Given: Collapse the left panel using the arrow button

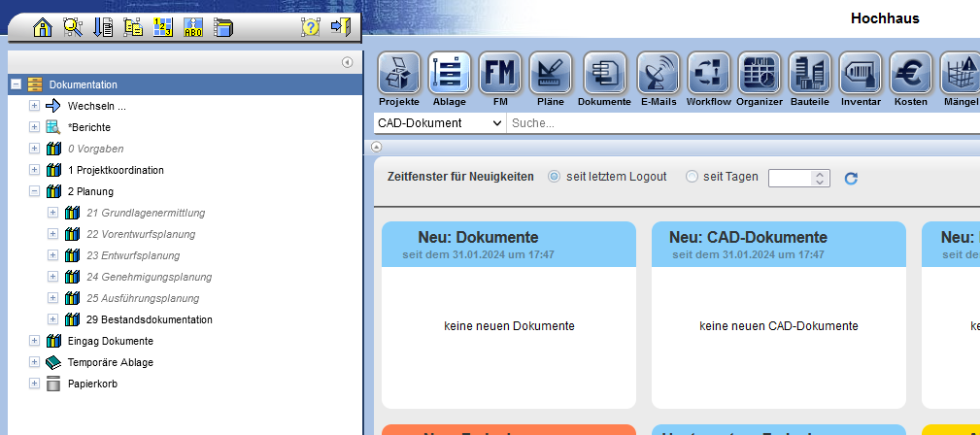Looking at the screenshot, I should (x=347, y=62).
